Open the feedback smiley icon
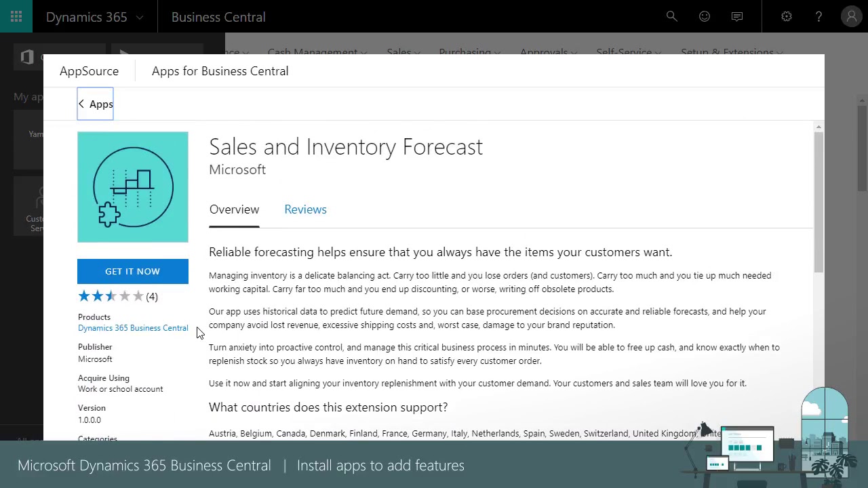This screenshot has width=868, height=488. pyautogui.click(x=705, y=16)
